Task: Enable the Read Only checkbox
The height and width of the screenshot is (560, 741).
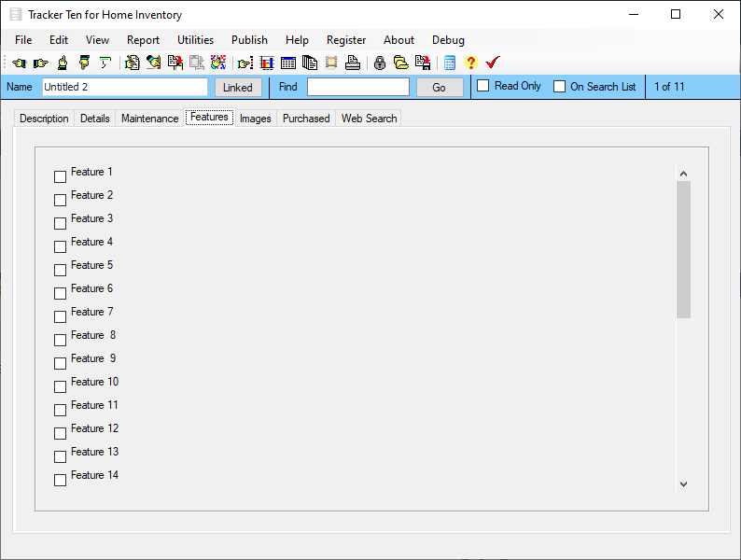Action: click(x=483, y=86)
